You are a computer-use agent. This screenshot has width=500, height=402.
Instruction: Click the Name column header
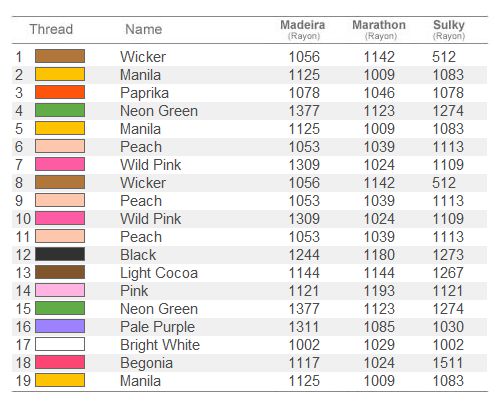pos(144,29)
